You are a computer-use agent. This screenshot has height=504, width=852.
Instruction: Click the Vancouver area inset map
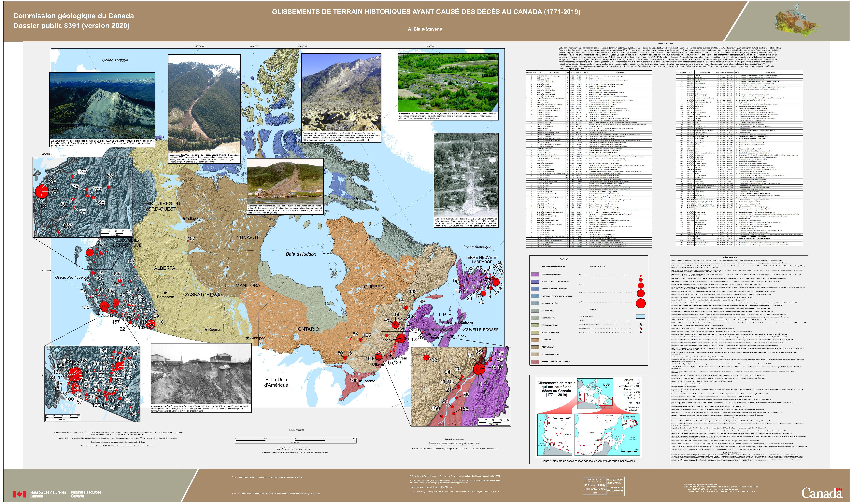tap(92, 384)
